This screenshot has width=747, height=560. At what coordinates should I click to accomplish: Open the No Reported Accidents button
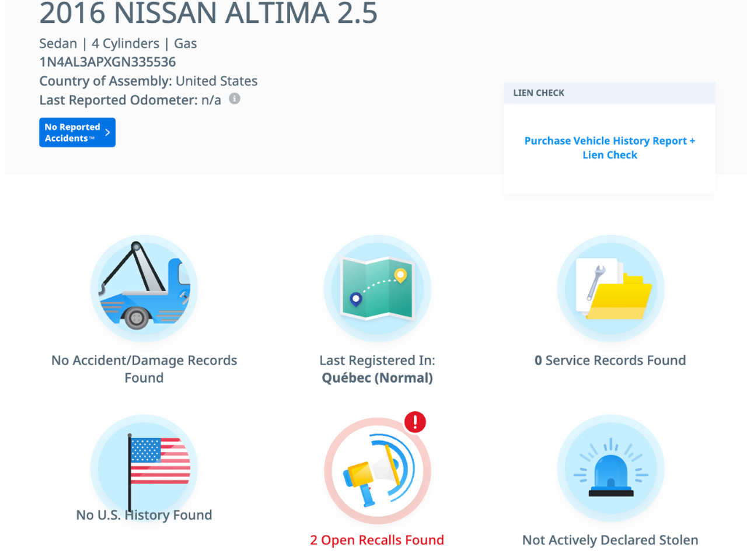pyautogui.click(x=72, y=132)
